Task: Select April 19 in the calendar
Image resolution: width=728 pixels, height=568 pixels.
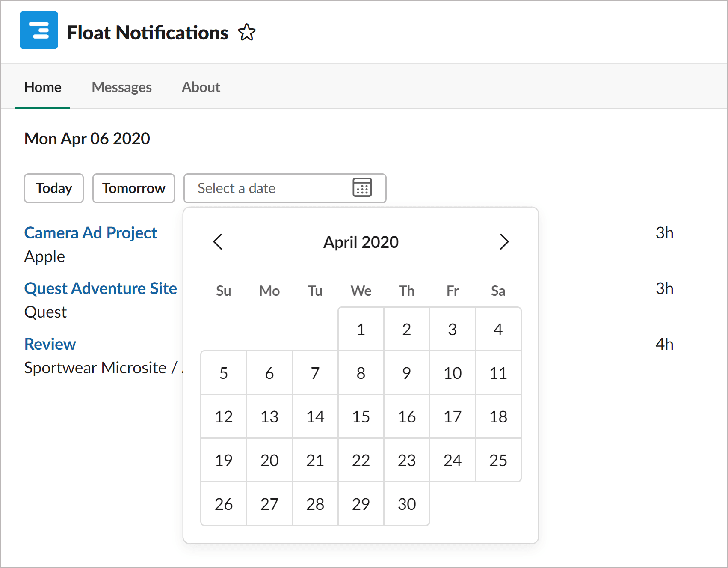Action: pos(224,461)
